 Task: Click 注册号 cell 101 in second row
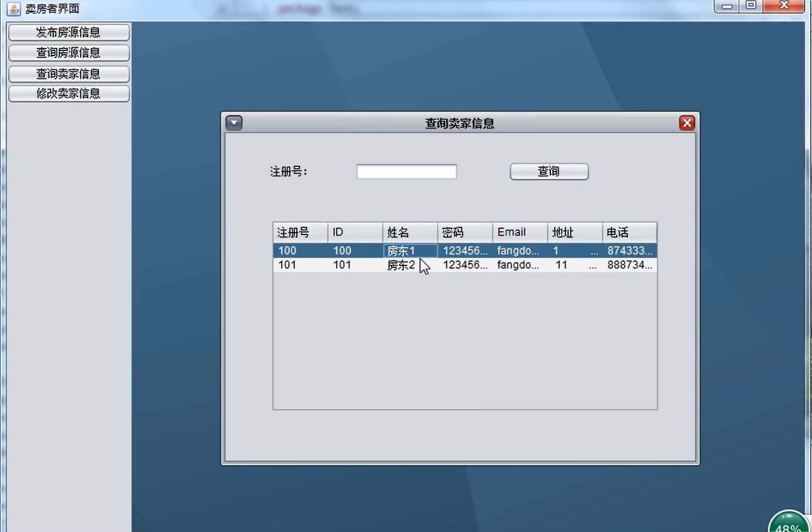(301, 265)
